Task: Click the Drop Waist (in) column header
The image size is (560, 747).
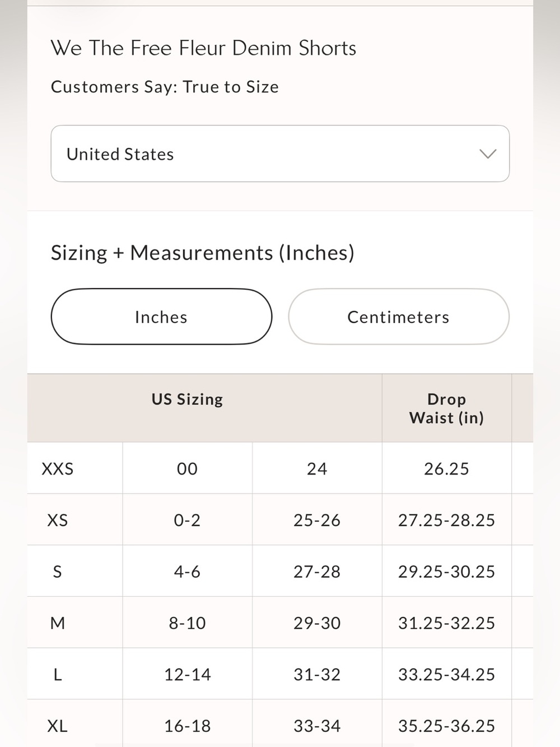Action: point(446,408)
